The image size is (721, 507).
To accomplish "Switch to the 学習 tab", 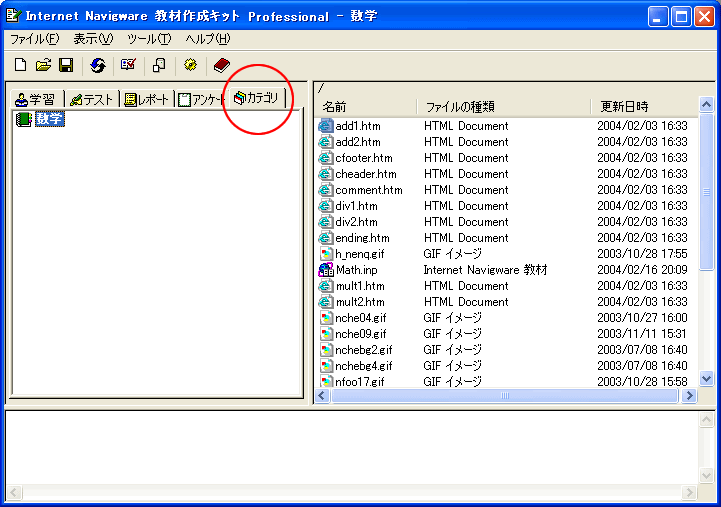I will coord(37,99).
